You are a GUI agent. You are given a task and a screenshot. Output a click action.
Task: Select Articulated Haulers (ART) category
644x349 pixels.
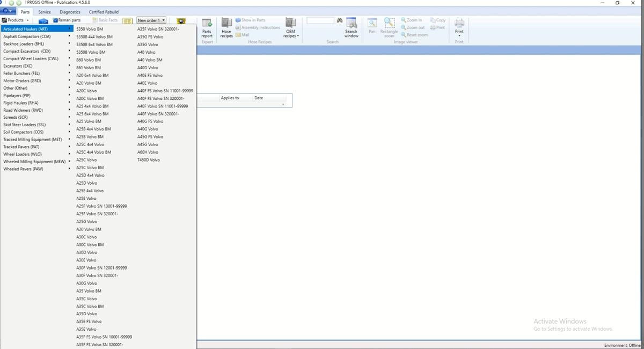click(36, 29)
